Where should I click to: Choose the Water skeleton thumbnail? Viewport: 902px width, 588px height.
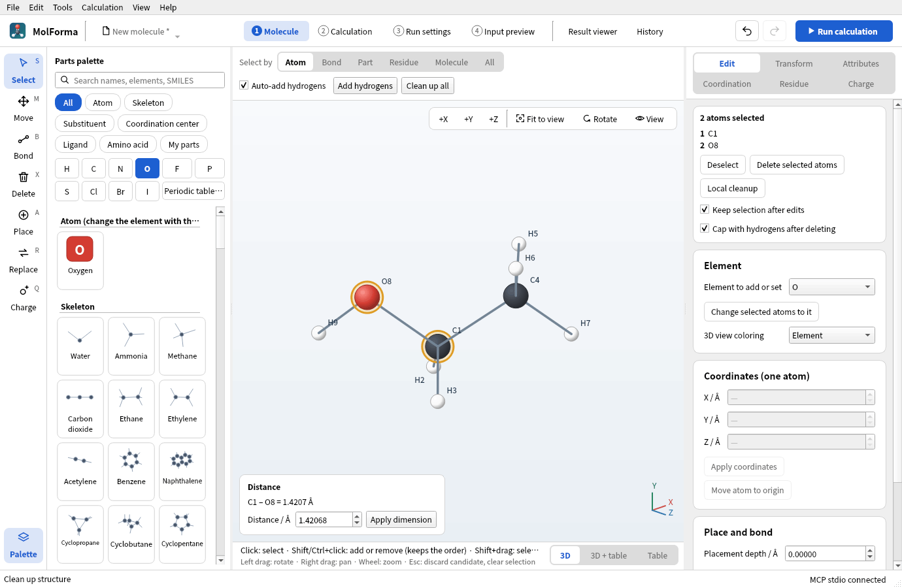click(80, 346)
